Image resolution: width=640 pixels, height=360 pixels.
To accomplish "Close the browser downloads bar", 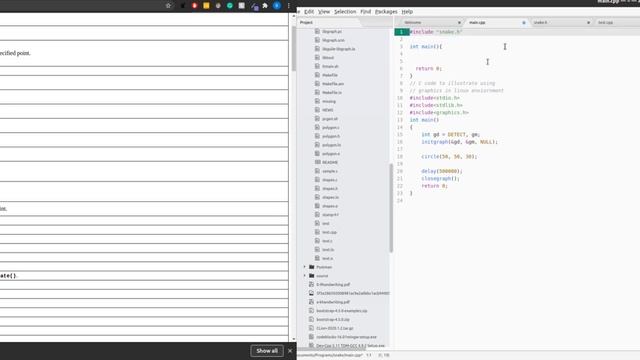I will [x=290, y=351].
